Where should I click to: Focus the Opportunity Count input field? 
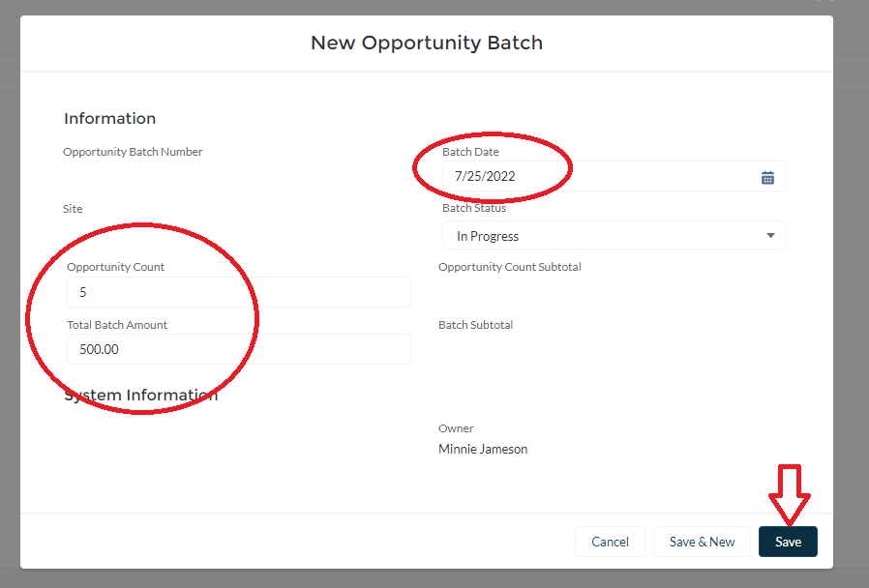238,292
